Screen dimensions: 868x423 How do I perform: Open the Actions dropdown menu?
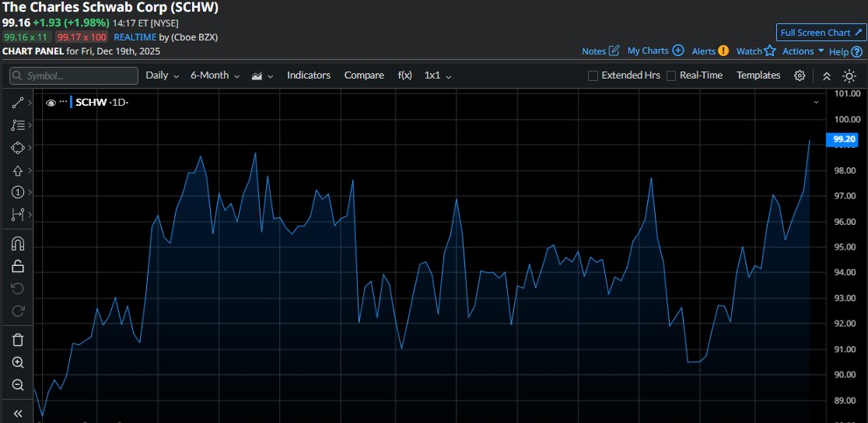click(803, 51)
